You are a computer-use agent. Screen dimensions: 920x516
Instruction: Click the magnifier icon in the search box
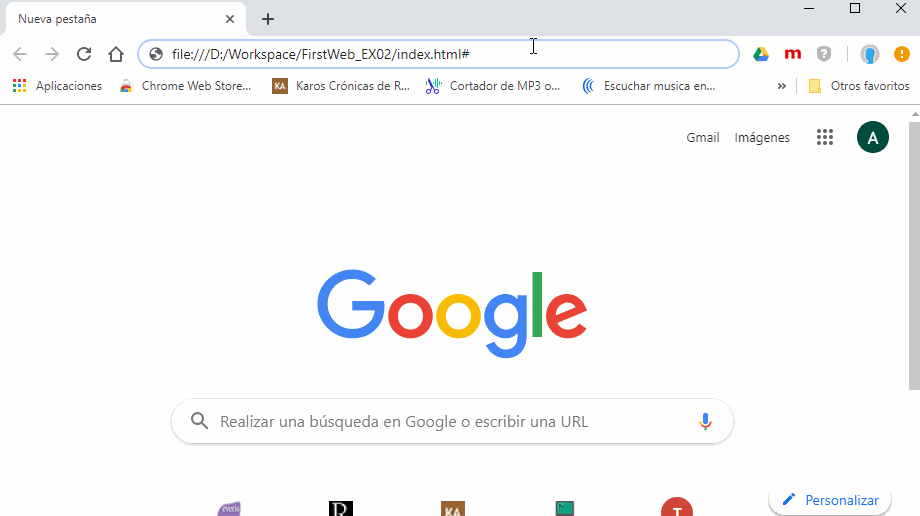pyautogui.click(x=199, y=421)
